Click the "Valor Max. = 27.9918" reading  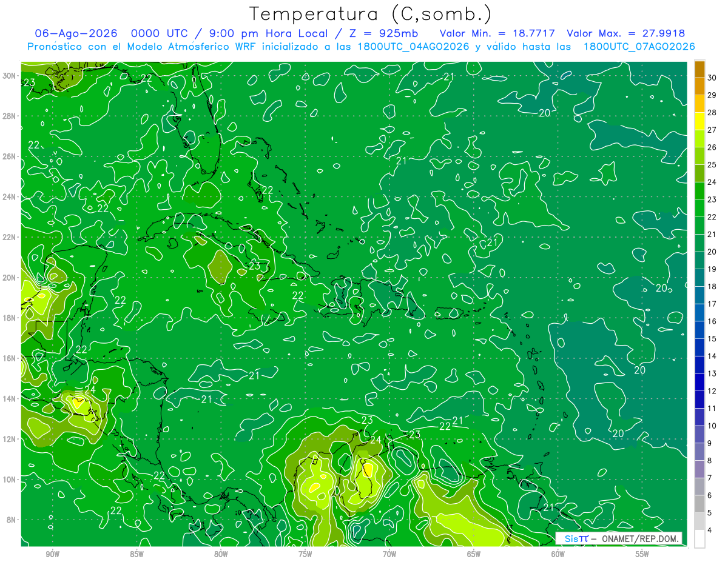pyautogui.click(x=625, y=34)
